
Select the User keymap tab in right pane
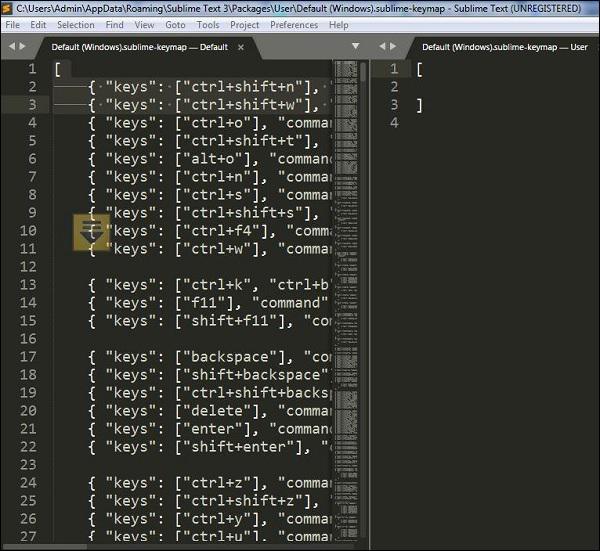[x=504, y=47]
